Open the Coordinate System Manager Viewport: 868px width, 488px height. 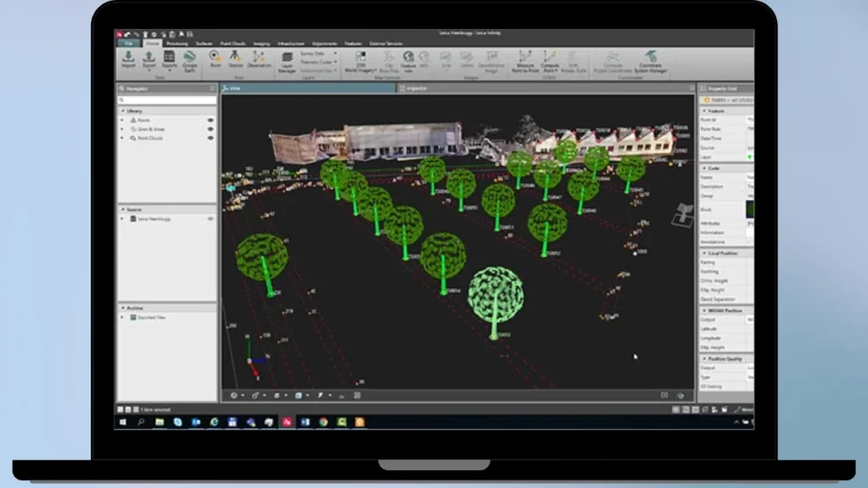[650, 62]
